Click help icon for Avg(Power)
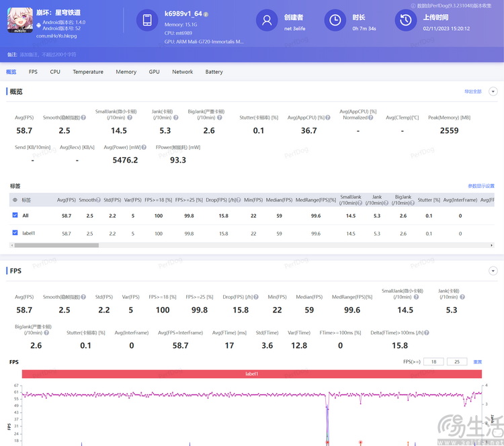This screenshot has width=504, height=446. [144, 147]
